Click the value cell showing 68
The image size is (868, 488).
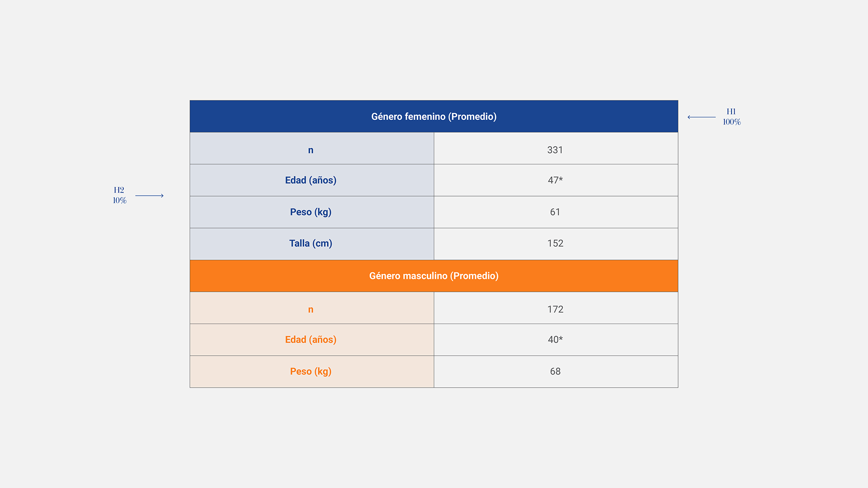pos(555,371)
